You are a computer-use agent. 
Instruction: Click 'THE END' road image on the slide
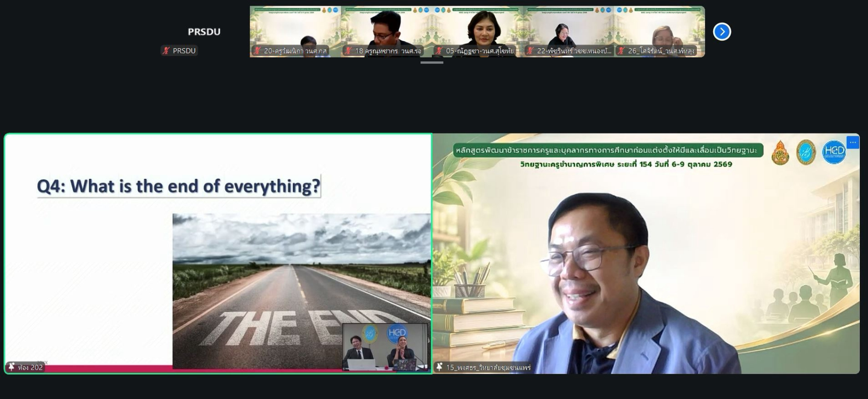301,291
